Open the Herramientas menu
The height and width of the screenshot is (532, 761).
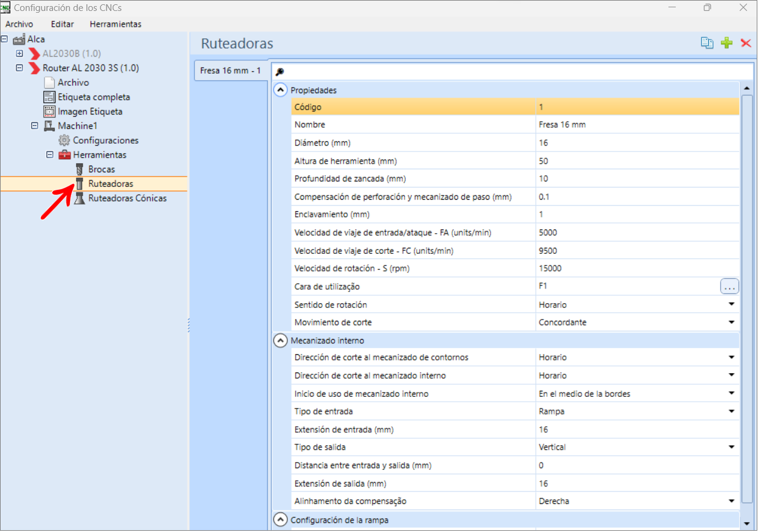click(115, 24)
